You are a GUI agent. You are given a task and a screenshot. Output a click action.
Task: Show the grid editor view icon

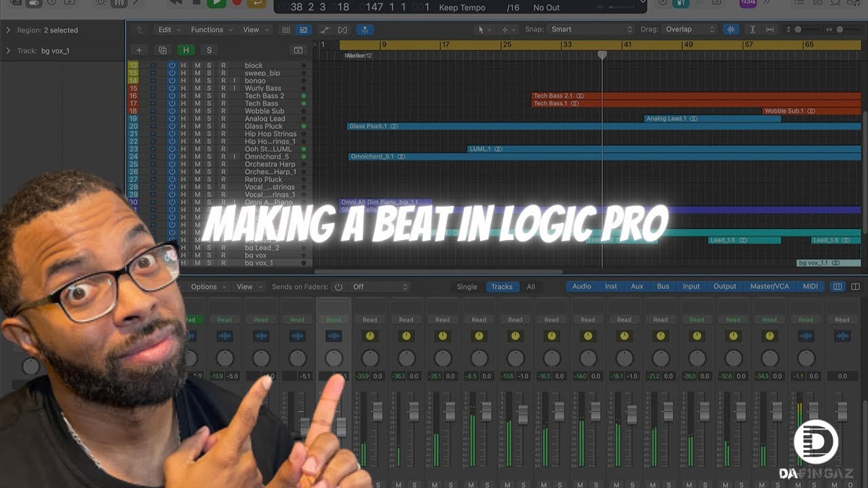tap(286, 30)
